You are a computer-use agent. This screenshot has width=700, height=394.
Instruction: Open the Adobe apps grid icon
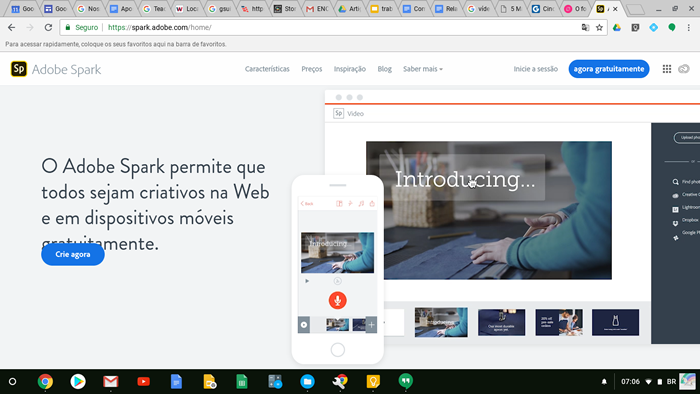tap(667, 69)
